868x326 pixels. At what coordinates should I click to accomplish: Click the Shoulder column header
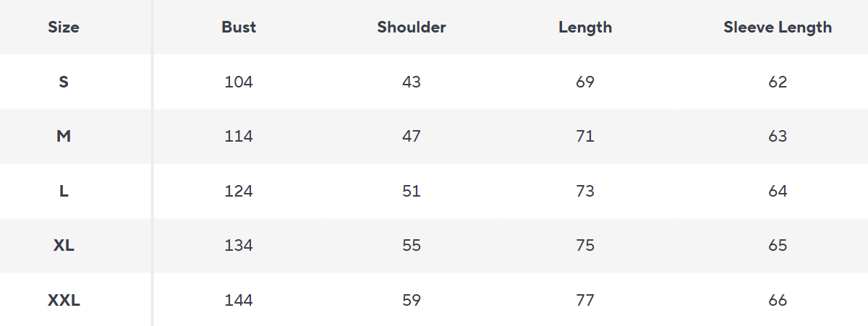click(x=412, y=27)
